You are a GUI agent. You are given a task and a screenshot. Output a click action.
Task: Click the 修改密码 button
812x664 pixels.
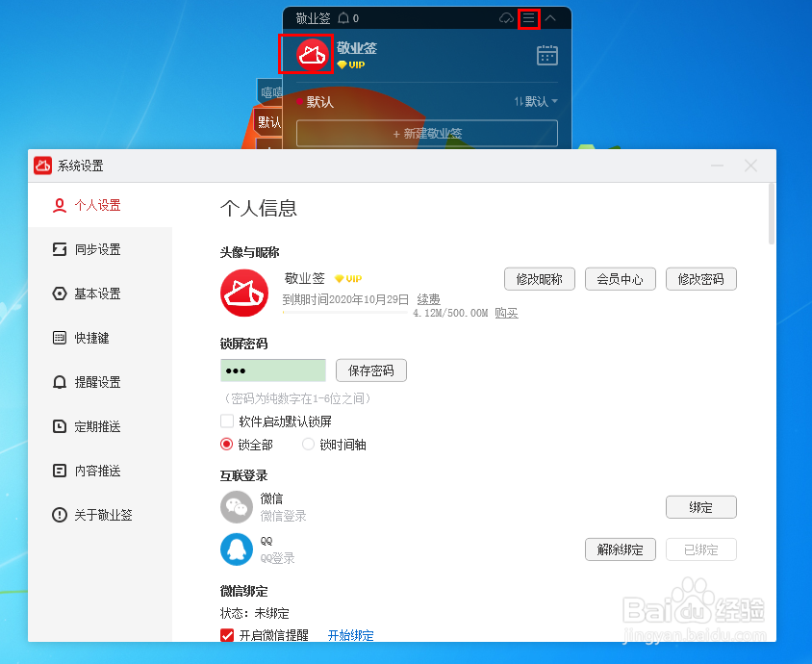[701, 279]
